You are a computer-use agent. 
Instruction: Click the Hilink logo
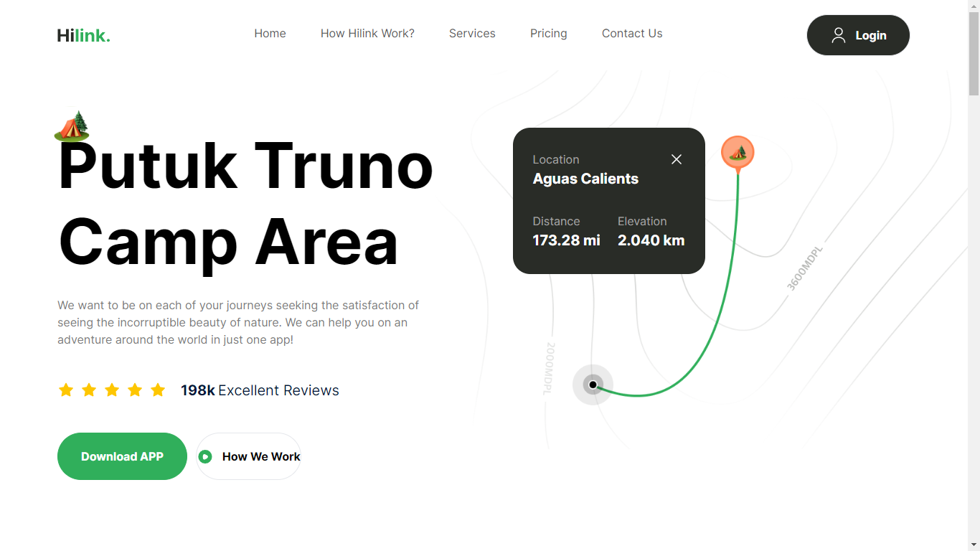click(83, 34)
